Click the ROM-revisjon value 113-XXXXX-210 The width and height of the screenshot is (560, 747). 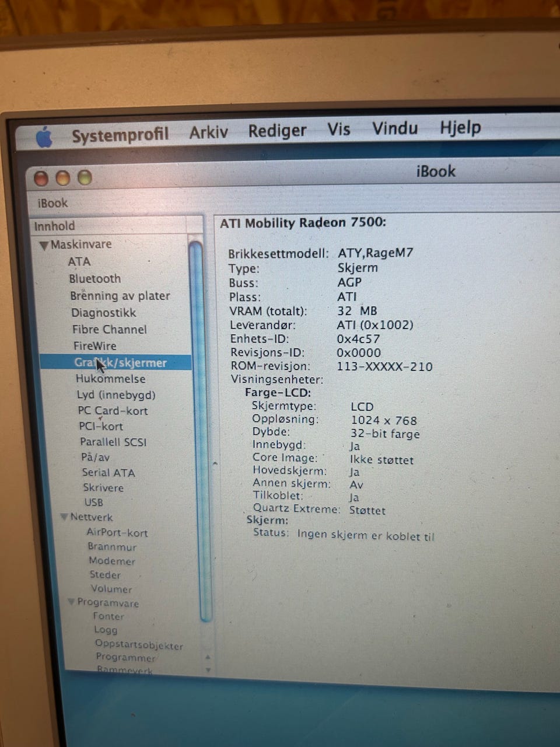pyautogui.click(x=384, y=367)
